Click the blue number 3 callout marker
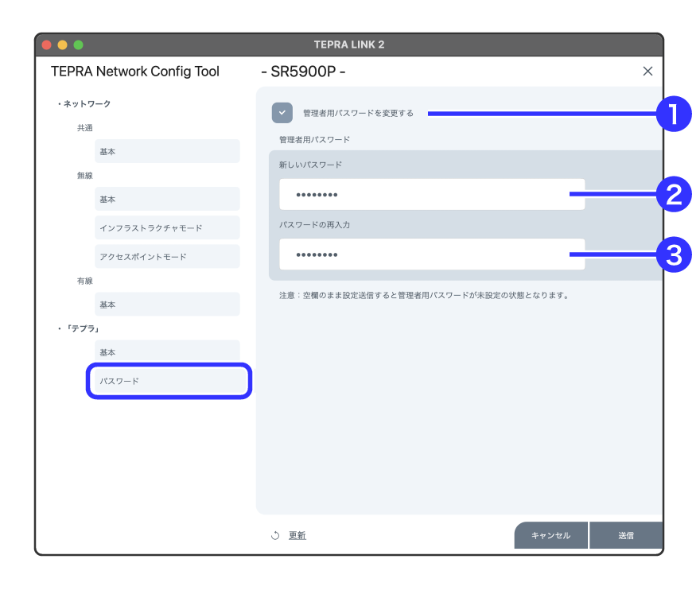 (673, 254)
